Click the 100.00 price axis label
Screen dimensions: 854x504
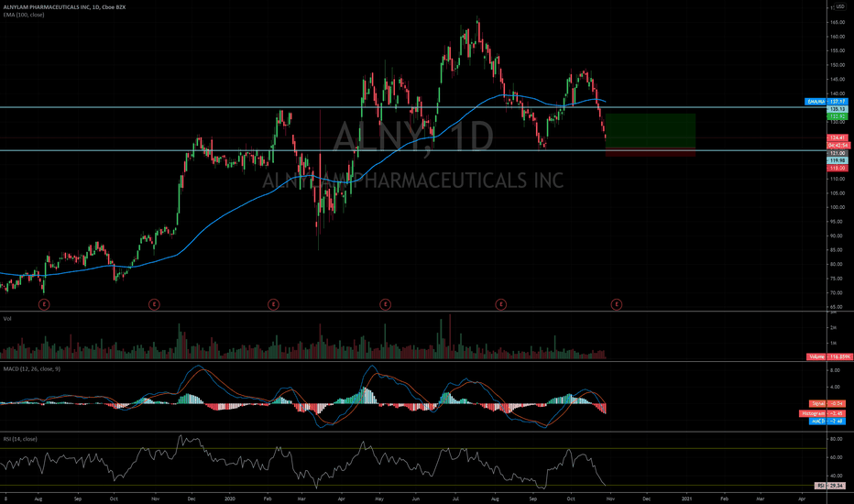838,208
